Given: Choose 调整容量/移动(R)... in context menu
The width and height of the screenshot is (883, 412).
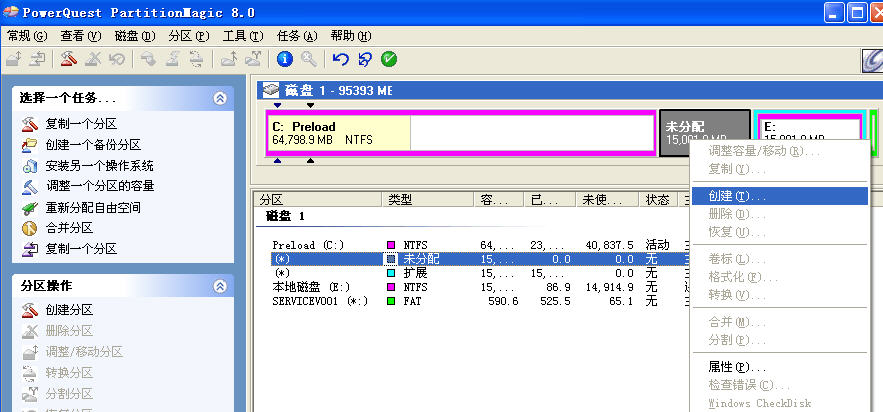Looking at the screenshot, I should pos(779,151).
